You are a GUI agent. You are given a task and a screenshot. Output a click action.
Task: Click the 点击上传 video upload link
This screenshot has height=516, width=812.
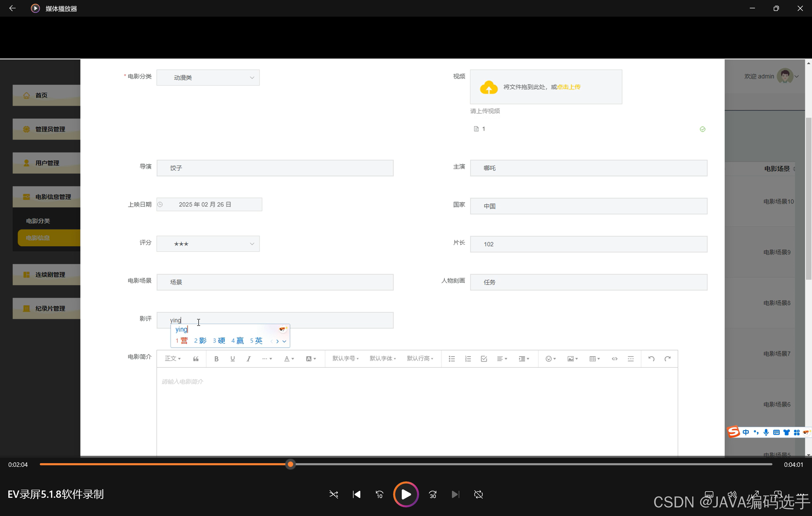pyautogui.click(x=569, y=87)
